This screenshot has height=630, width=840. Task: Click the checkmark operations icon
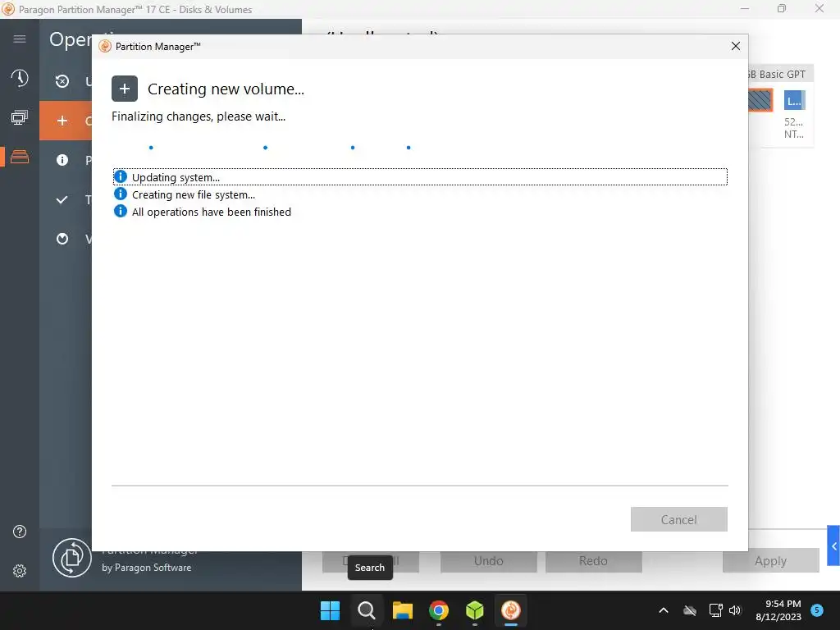pyautogui.click(x=62, y=199)
